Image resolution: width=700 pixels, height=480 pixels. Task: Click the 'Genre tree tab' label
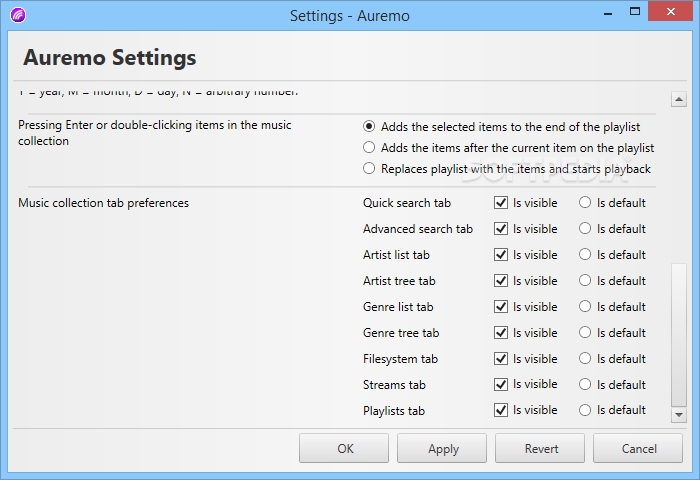(401, 333)
